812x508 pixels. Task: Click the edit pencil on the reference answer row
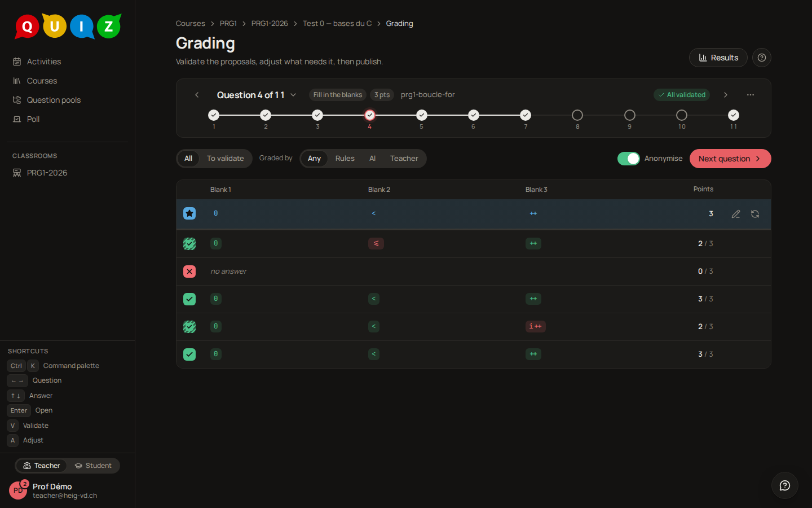tap(736, 214)
